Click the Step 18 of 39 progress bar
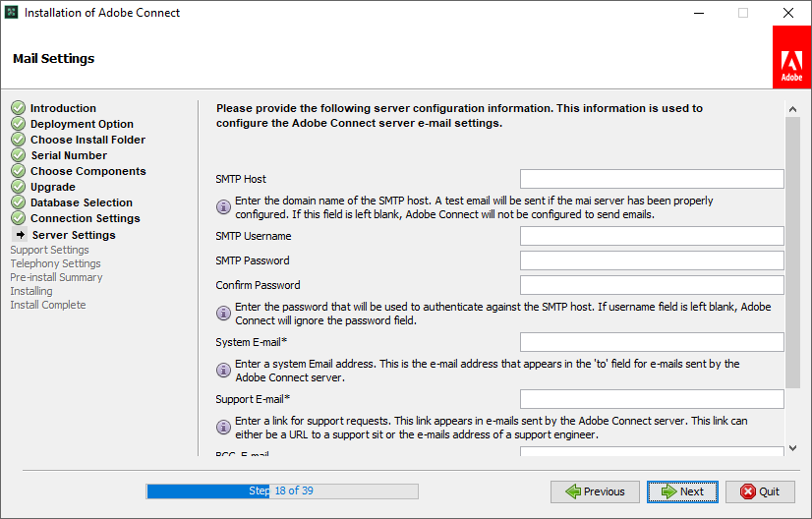The image size is (812, 519). tap(282, 491)
